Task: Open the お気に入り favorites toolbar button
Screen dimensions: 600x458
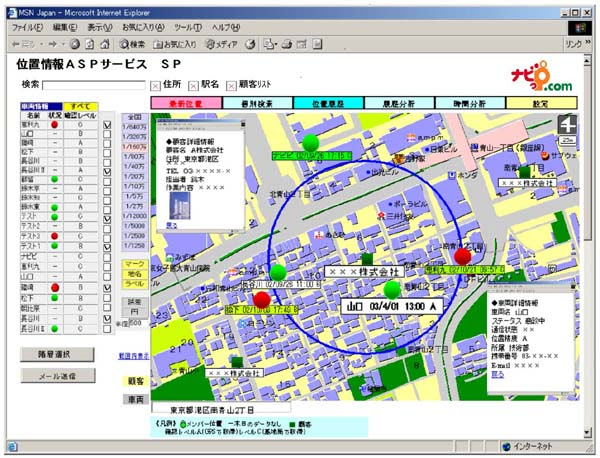Action: [174, 44]
